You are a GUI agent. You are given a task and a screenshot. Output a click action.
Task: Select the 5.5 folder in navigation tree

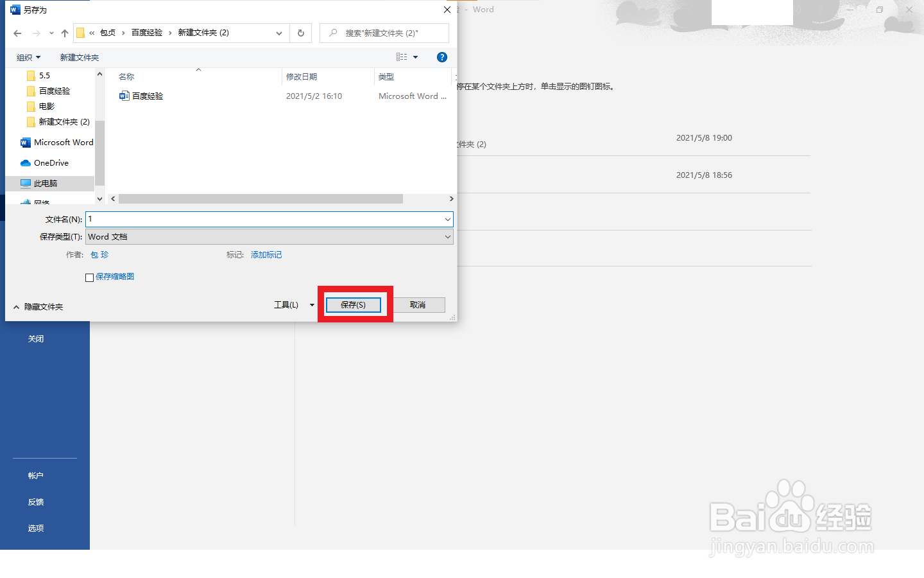pyautogui.click(x=38, y=76)
